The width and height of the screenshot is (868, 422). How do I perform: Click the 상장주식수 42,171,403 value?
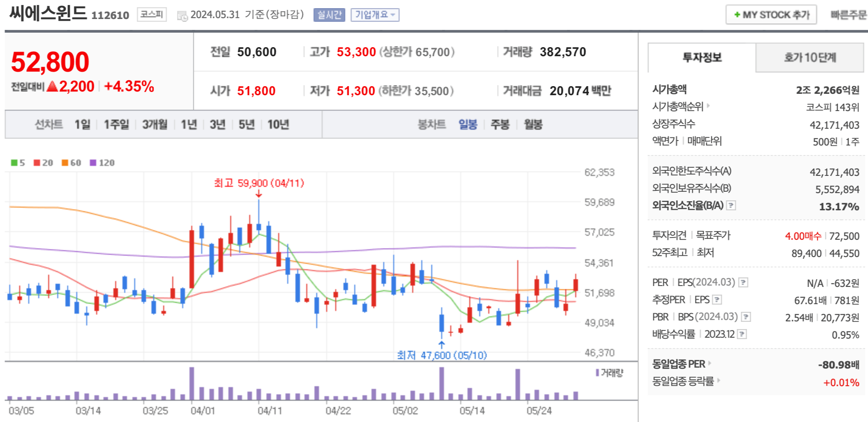834,125
